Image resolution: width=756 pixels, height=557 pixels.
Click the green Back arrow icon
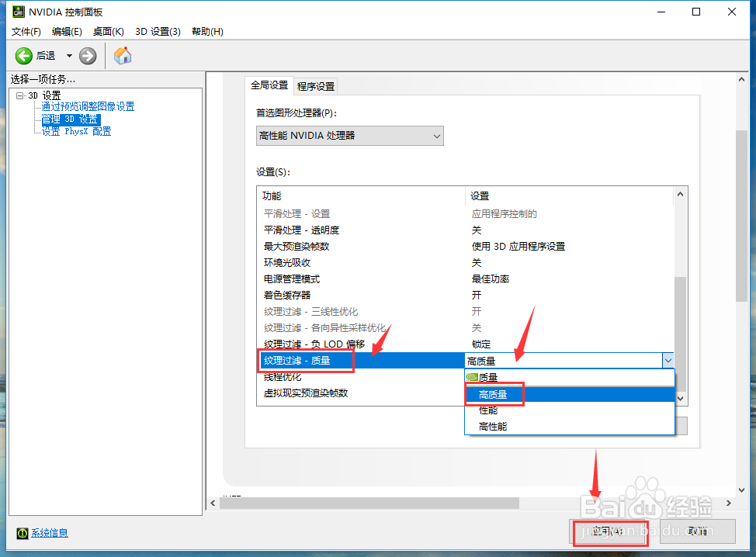[23, 56]
